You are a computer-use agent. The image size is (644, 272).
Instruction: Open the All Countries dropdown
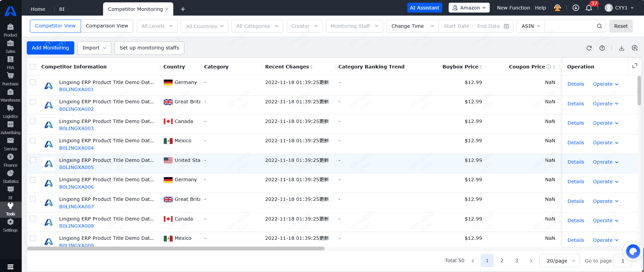pos(204,26)
